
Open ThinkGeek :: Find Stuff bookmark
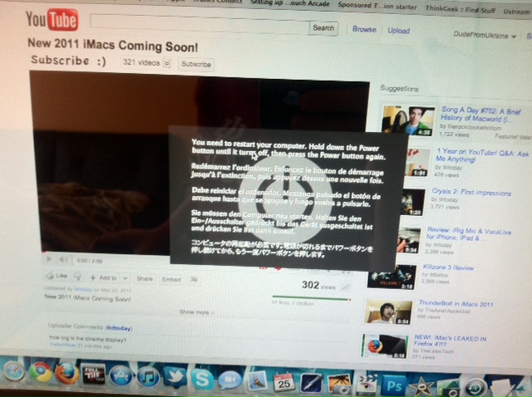460,9
